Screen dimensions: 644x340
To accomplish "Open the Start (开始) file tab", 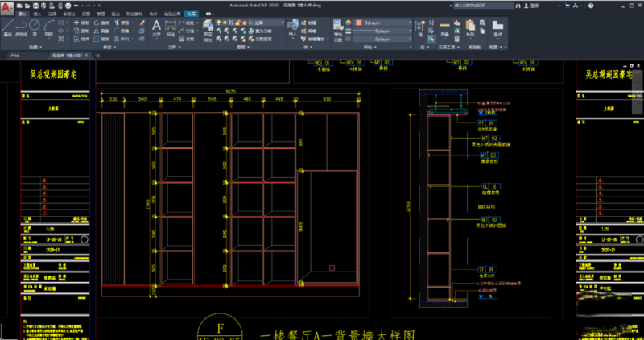I will (14, 57).
